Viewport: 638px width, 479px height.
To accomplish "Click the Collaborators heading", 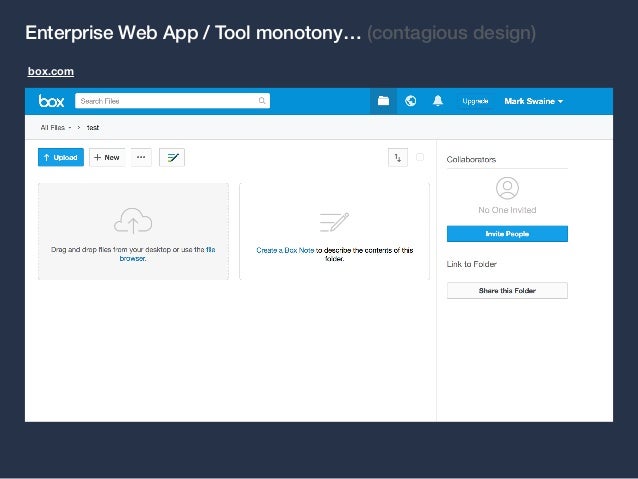I will (471, 160).
